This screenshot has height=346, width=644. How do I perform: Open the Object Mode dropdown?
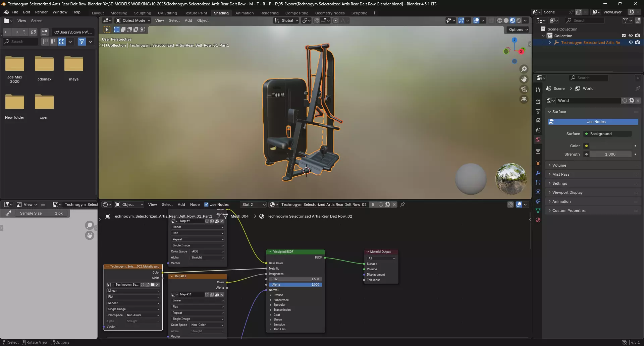click(x=133, y=20)
